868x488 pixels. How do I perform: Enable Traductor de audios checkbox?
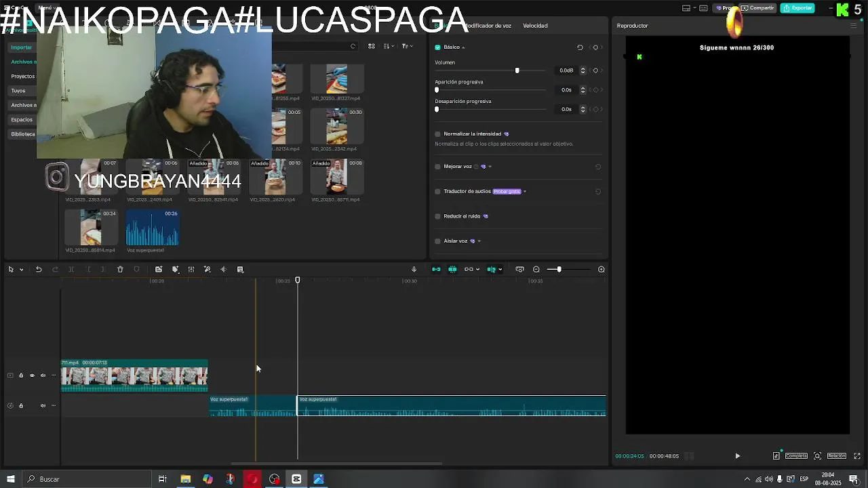[437, 192]
